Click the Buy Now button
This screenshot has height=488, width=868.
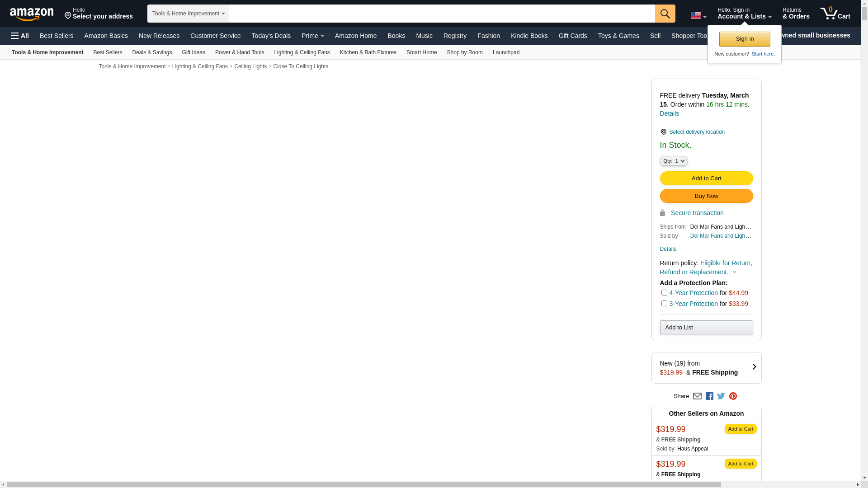click(x=706, y=196)
